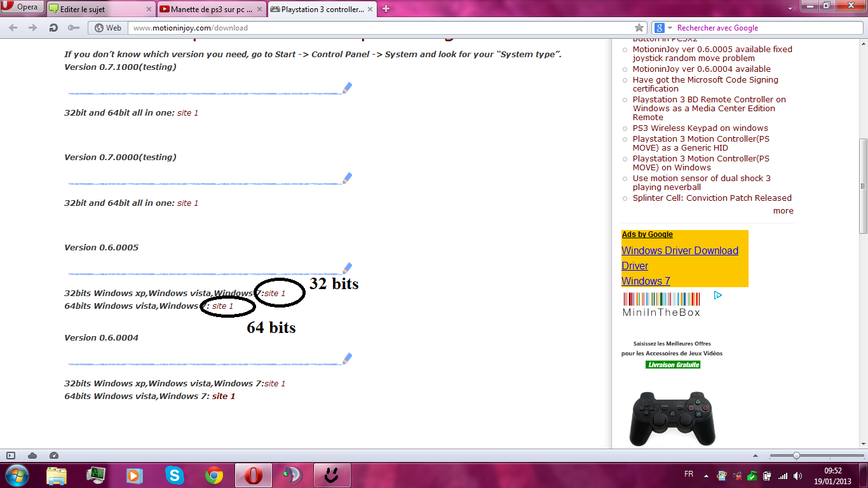Click pencil icon under Version 0.6.0005

pyautogui.click(x=347, y=268)
